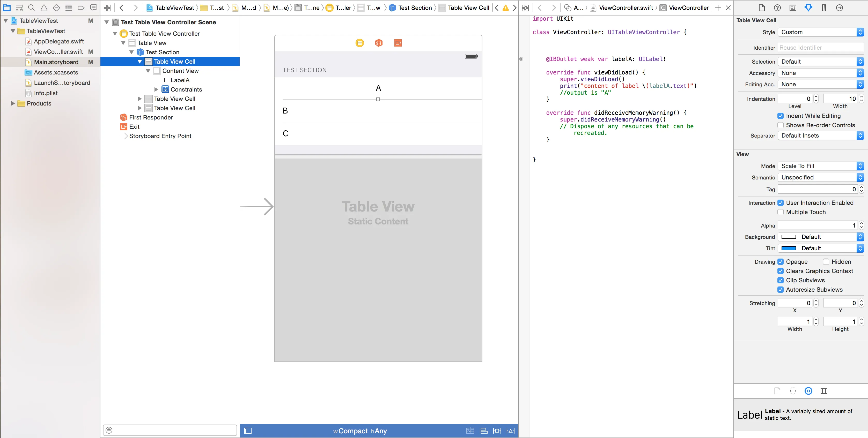
Task: Toggle the document outline button
Action: (x=248, y=431)
